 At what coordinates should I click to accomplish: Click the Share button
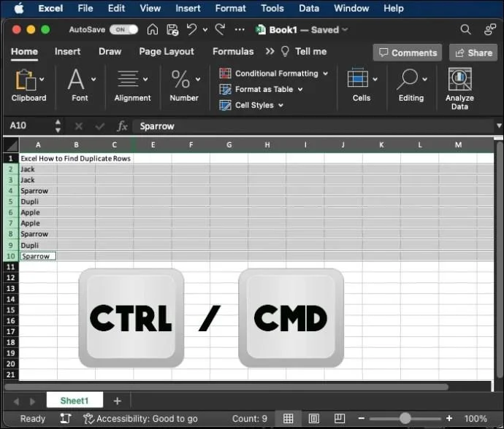pyautogui.click(x=473, y=53)
